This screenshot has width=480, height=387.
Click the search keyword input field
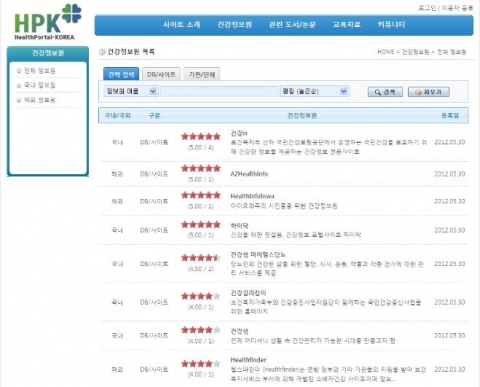point(219,91)
